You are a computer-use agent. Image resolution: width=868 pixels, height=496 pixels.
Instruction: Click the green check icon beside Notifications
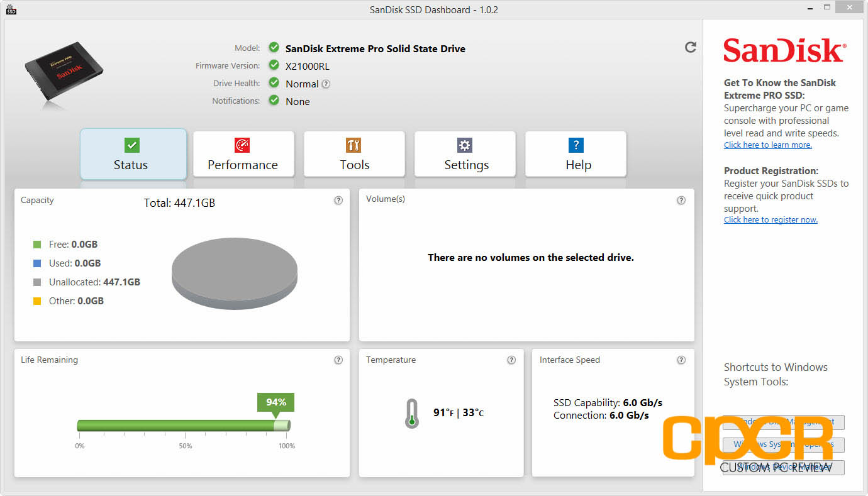[x=274, y=100]
